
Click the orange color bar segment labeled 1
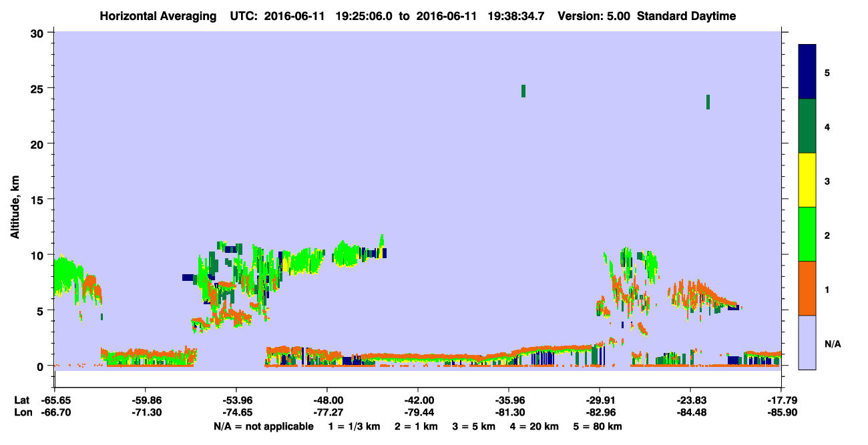click(807, 288)
